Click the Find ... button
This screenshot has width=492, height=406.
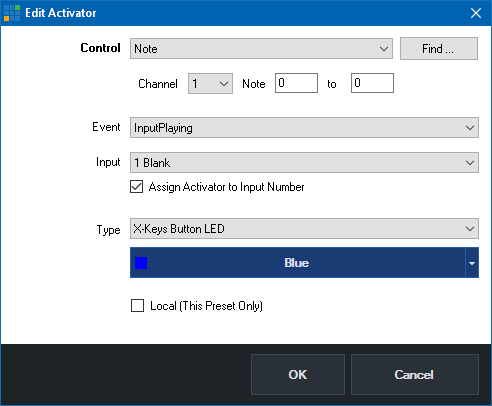(439, 49)
